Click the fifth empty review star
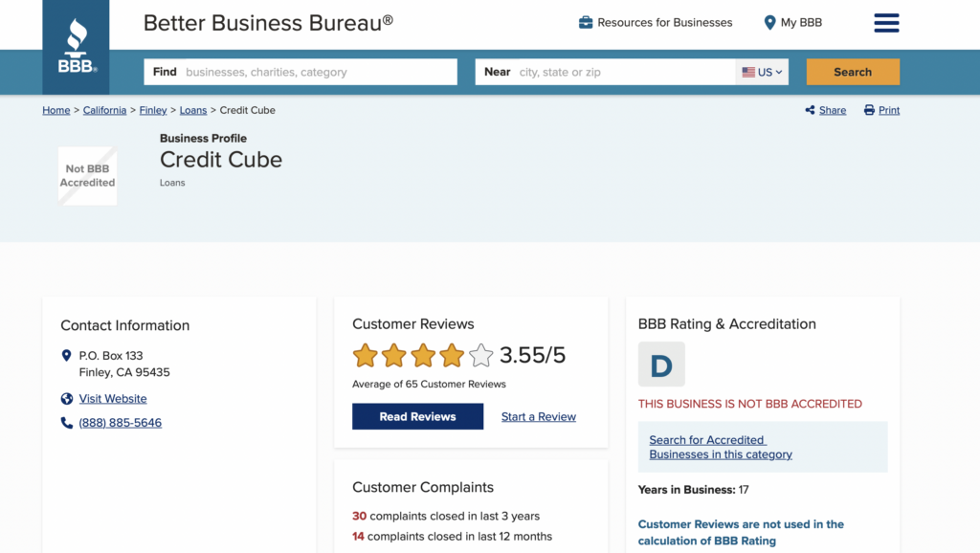Screen dimensions: 980x553 tap(480, 356)
